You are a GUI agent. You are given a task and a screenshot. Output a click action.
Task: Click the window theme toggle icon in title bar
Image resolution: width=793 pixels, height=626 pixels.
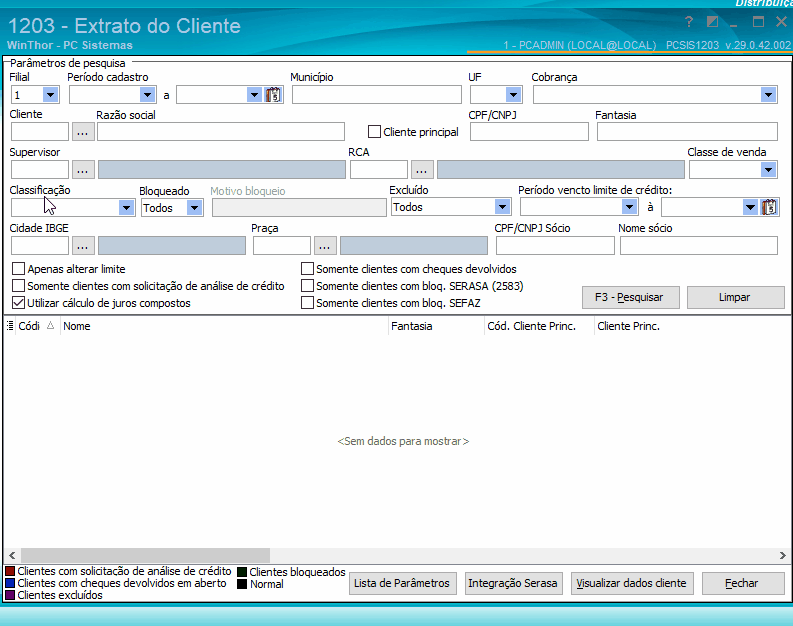click(712, 22)
